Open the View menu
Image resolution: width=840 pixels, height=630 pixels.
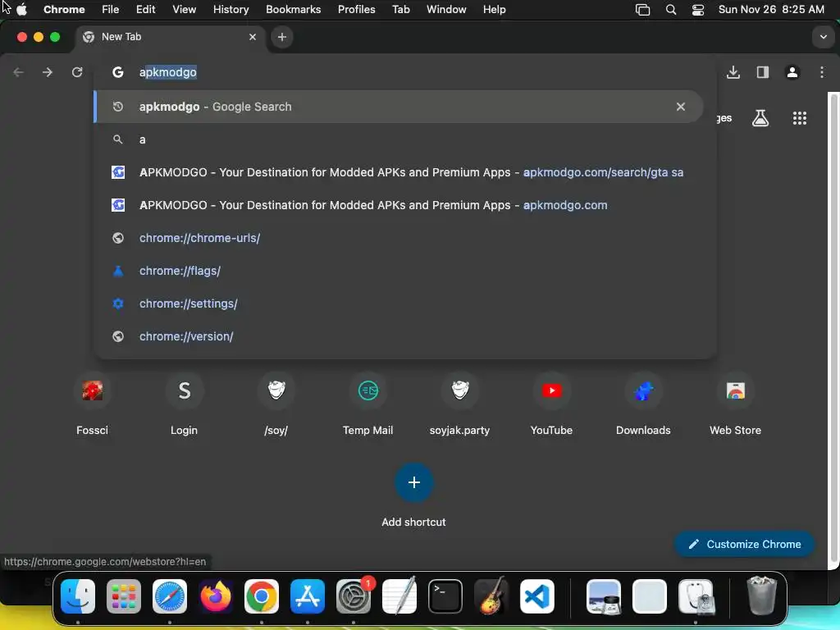pyautogui.click(x=184, y=9)
